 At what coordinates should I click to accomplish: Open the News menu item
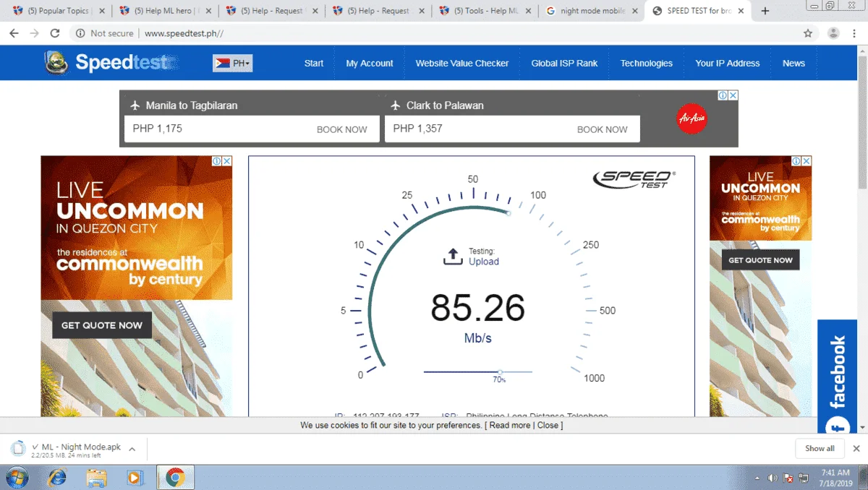click(793, 63)
